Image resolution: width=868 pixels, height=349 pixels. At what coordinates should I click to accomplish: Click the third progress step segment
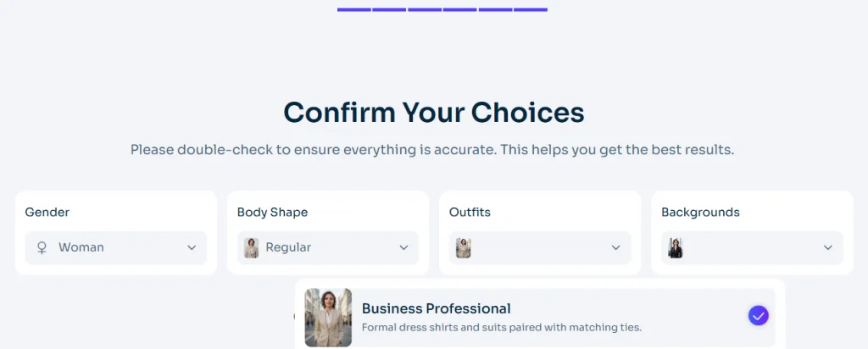click(x=425, y=9)
